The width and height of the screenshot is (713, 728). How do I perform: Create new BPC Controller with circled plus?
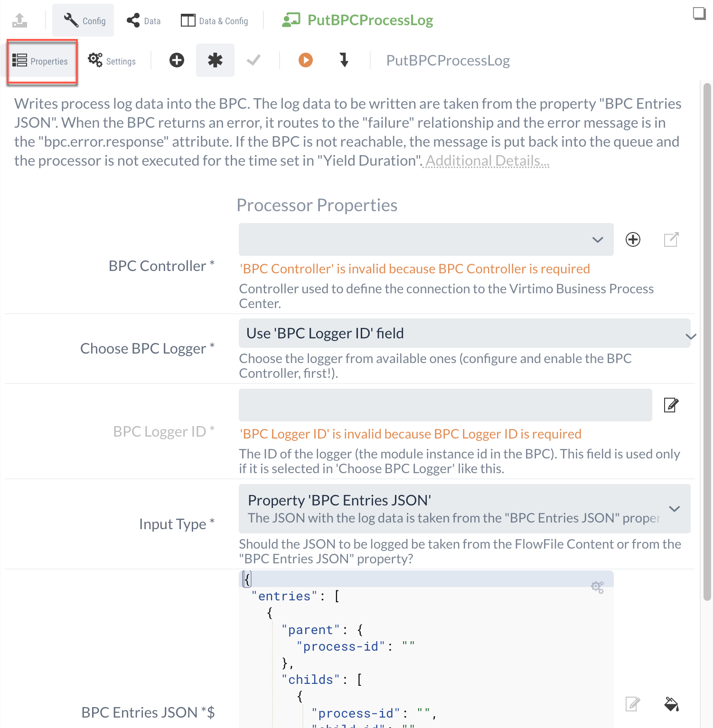click(633, 239)
